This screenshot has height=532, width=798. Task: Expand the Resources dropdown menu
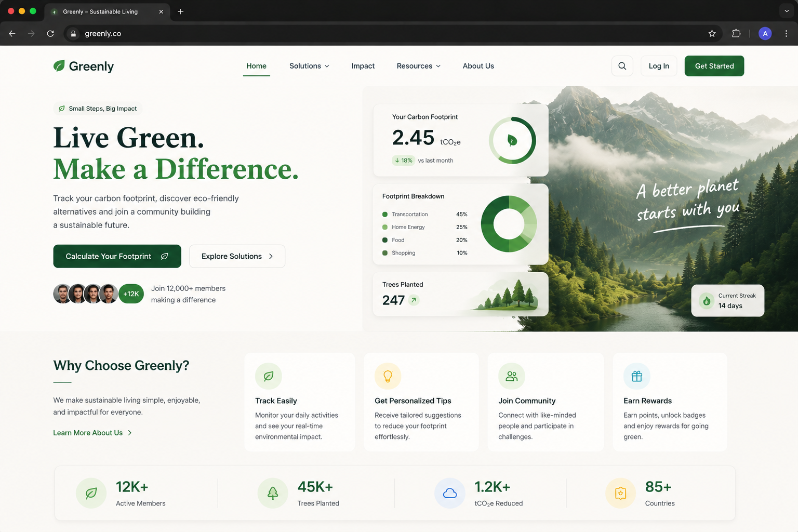(419, 66)
